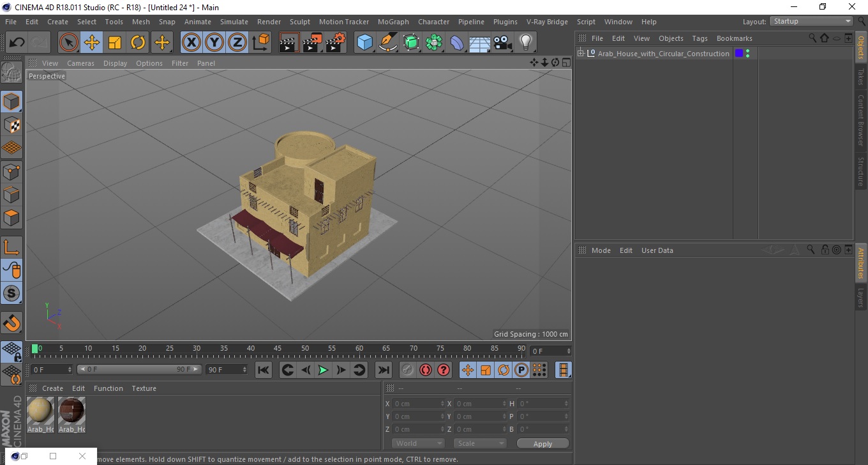Toggle Position keyframe recording
This screenshot has height=465, width=868.
click(x=468, y=370)
